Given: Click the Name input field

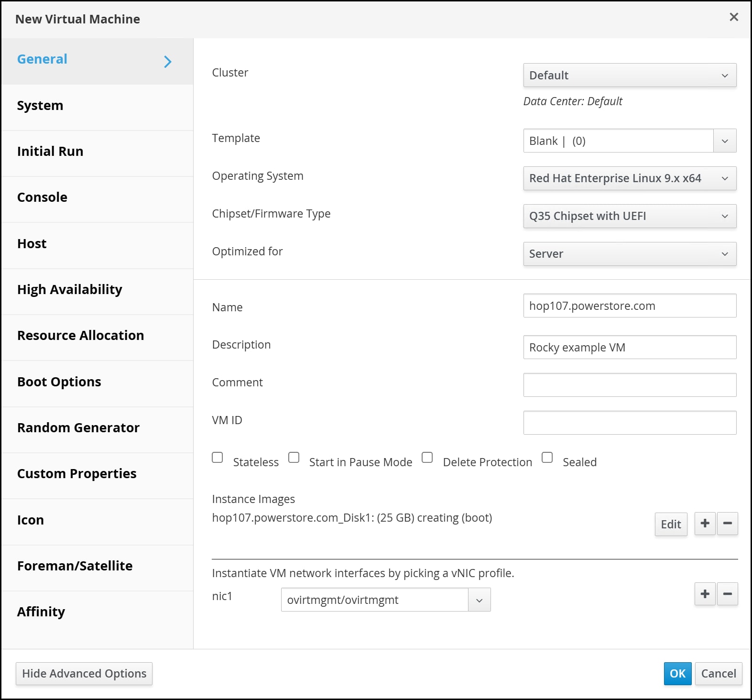Looking at the screenshot, I should click(630, 306).
